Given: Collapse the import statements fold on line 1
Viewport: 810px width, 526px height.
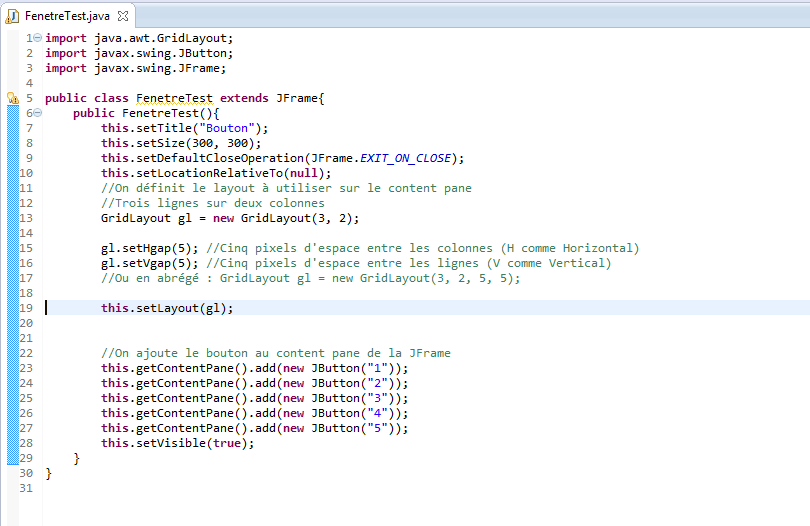Looking at the screenshot, I should coord(37,38).
